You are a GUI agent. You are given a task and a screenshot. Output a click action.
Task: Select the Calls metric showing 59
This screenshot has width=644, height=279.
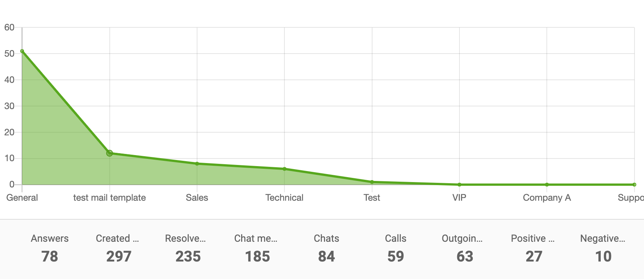[x=396, y=249]
